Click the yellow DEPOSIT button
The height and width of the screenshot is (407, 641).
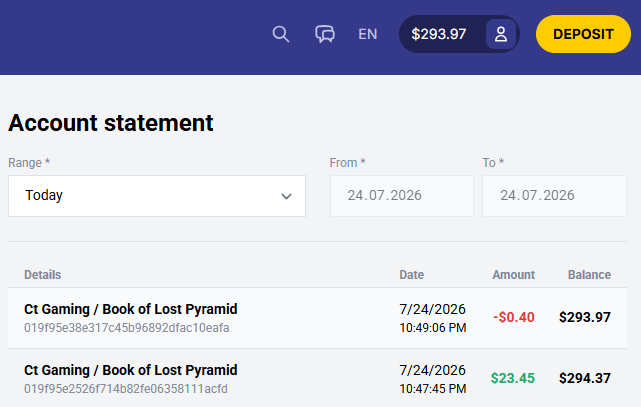coord(583,34)
